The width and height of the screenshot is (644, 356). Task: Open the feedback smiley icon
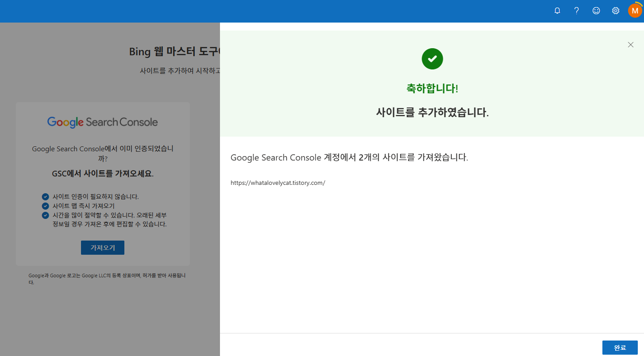coord(596,11)
